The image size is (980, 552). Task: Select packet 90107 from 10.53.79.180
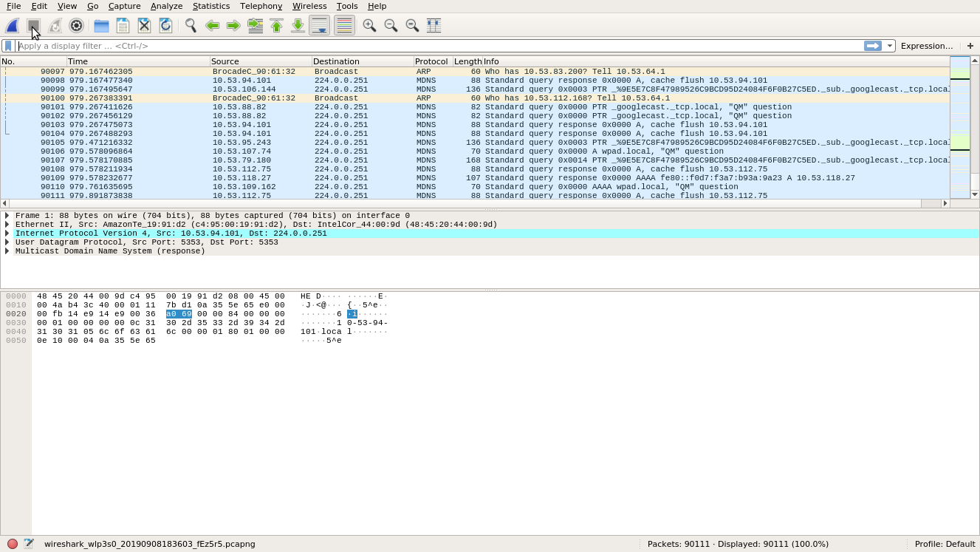pos(475,160)
